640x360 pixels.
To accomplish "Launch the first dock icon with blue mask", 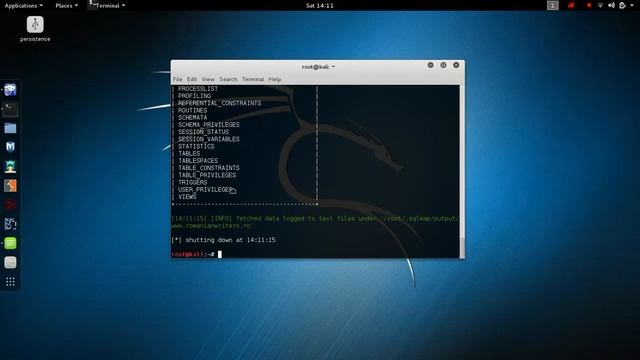I will click(10, 90).
